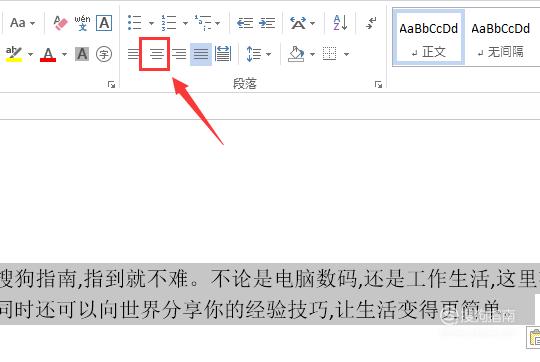Align the paragraph to the right
This screenshot has width=540, height=362.
(179, 54)
